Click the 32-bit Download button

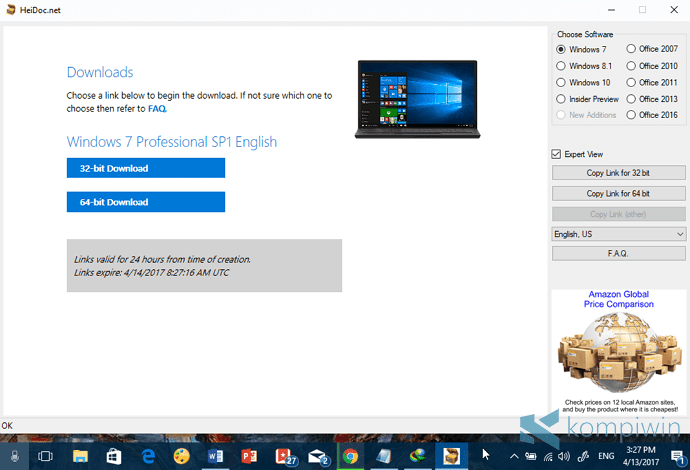point(146,168)
